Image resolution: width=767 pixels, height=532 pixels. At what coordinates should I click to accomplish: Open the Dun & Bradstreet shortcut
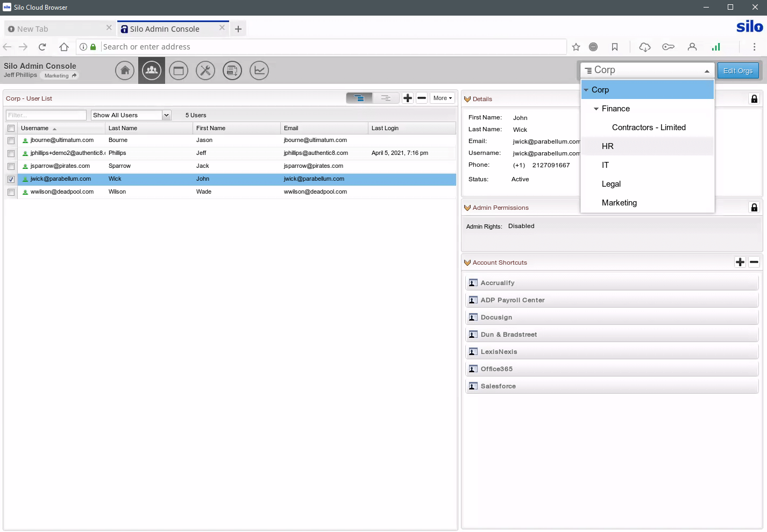coord(612,335)
